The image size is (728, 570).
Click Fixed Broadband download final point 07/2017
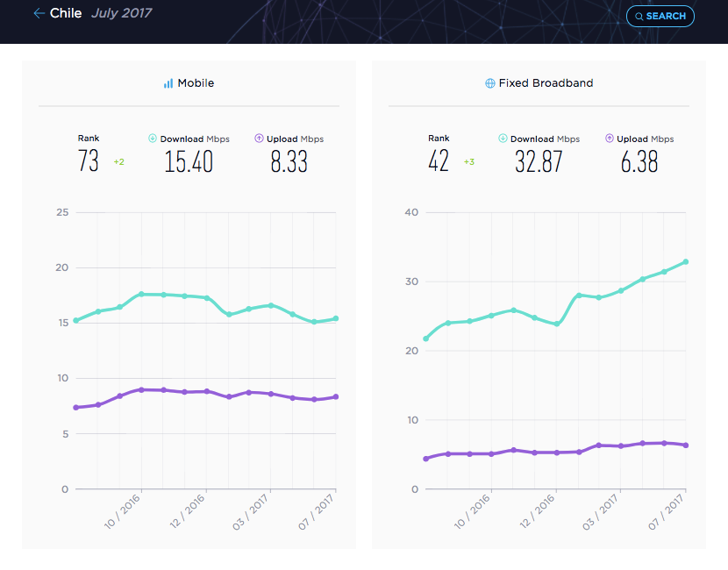click(x=686, y=262)
